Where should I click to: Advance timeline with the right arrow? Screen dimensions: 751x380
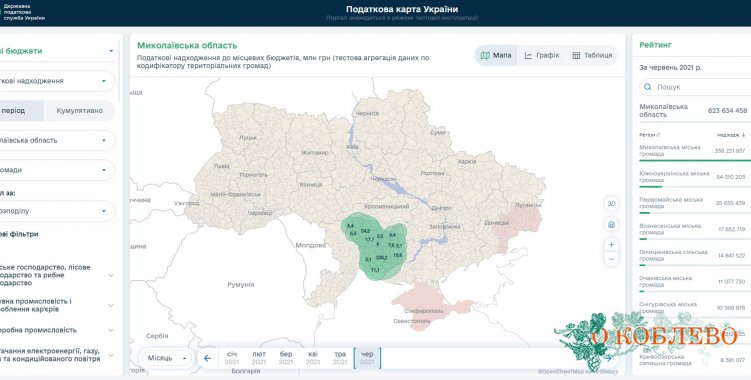pos(608,358)
